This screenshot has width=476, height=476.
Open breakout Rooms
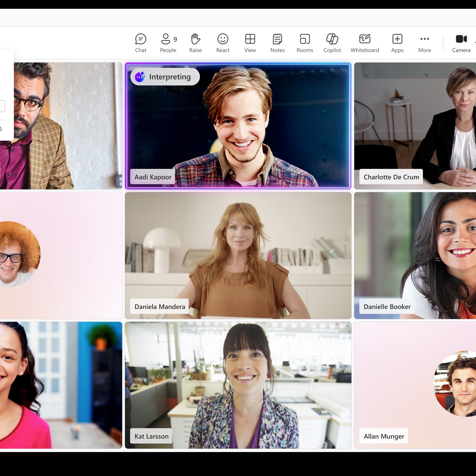pos(305,42)
